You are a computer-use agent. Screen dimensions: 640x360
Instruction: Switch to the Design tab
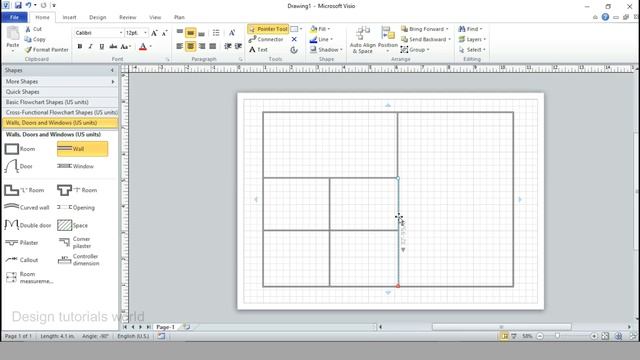98,18
